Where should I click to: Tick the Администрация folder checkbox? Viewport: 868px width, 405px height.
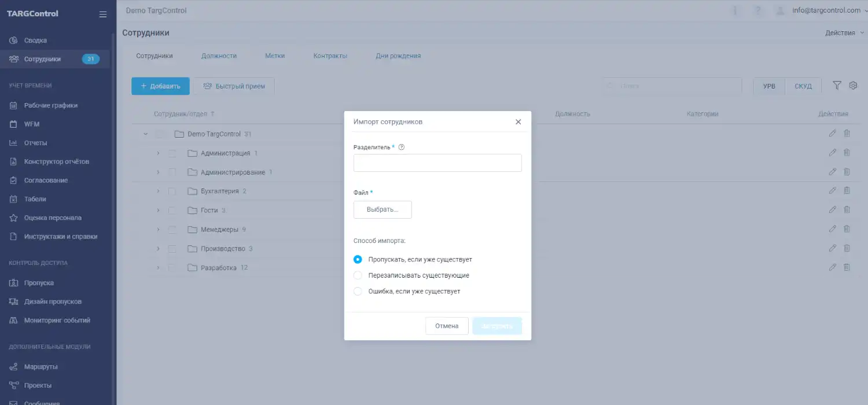tap(172, 153)
